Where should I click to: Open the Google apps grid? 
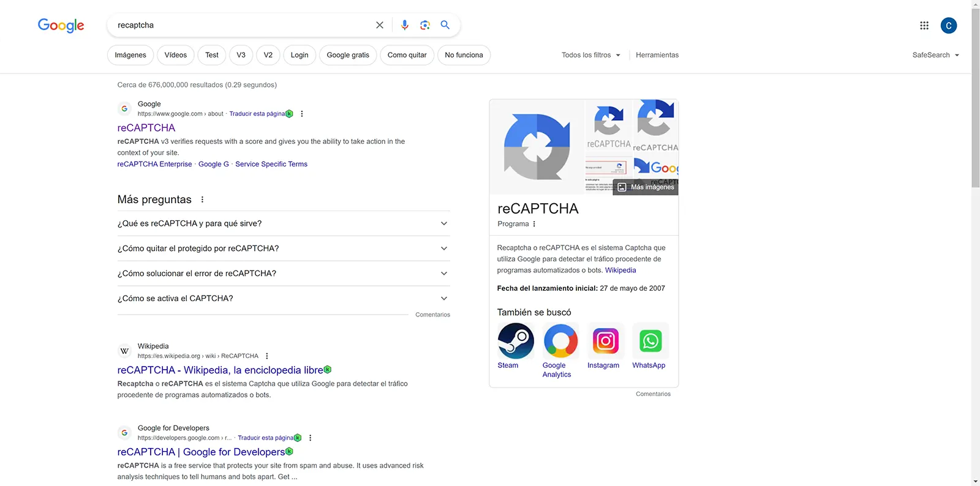click(x=924, y=25)
